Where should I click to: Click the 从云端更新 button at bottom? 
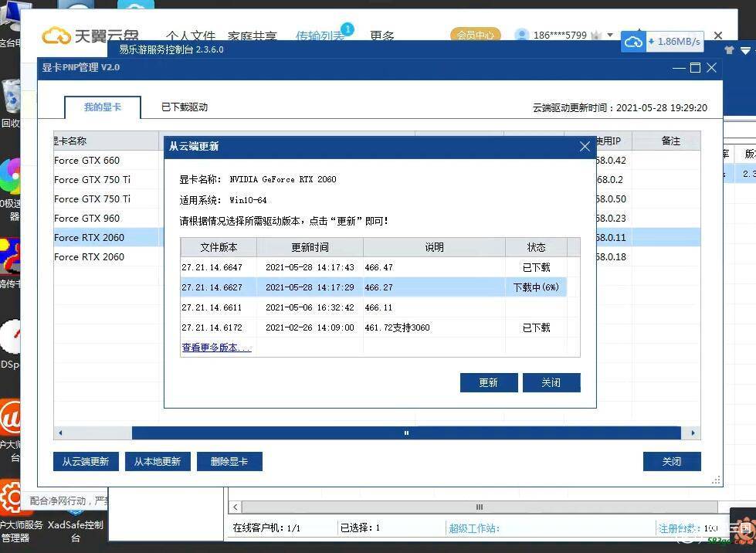(x=86, y=461)
